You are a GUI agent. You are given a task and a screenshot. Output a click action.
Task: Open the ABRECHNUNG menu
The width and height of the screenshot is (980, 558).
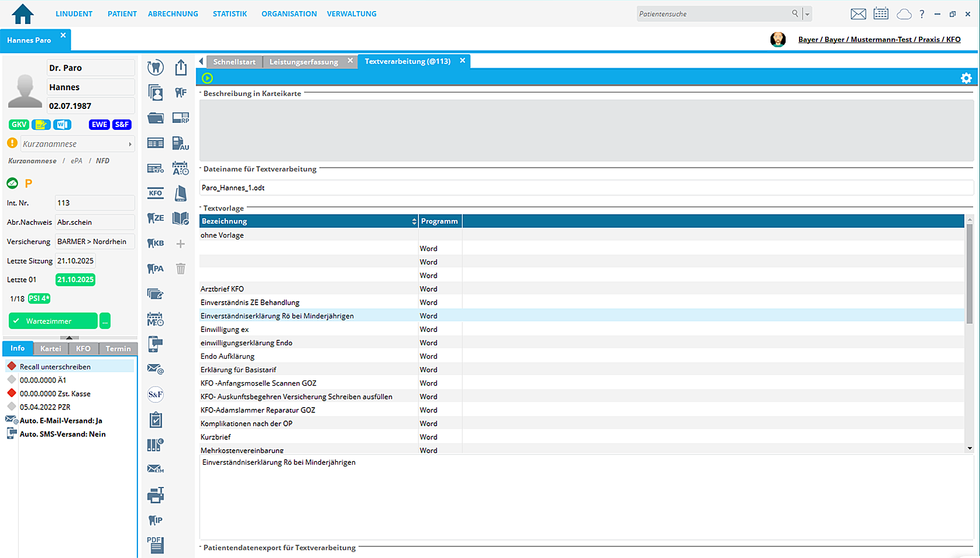point(173,14)
